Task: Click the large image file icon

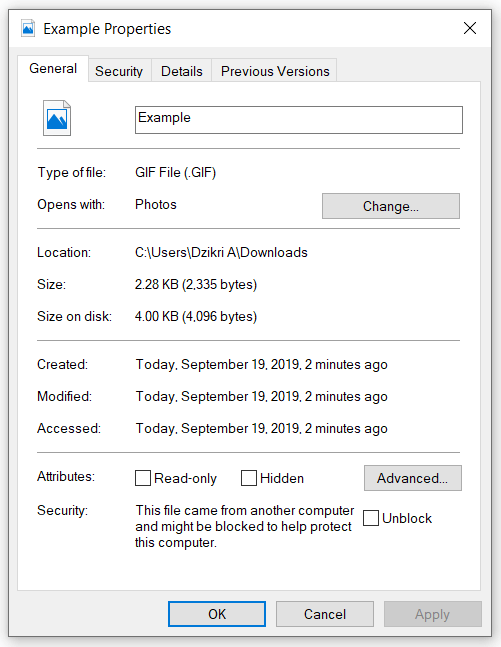Action: pos(57,118)
